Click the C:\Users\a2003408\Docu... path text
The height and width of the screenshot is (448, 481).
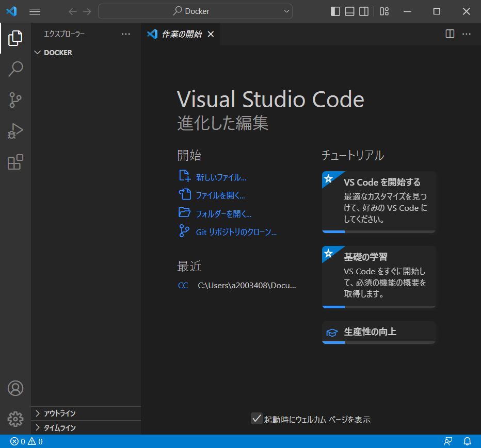tap(247, 285)
